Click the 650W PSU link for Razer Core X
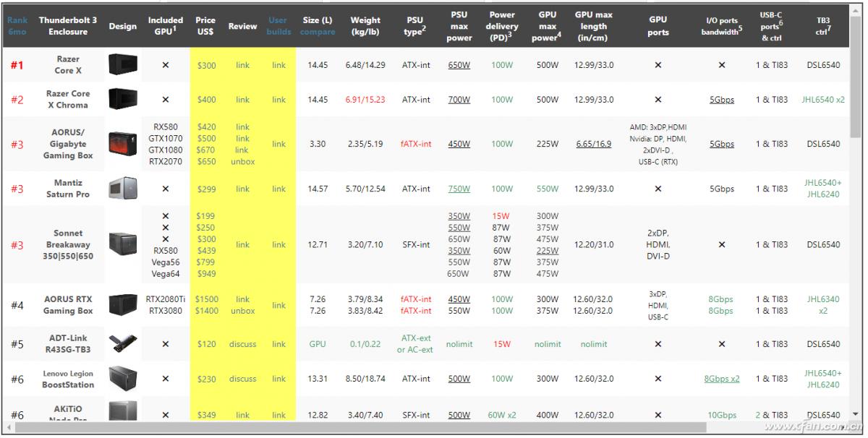 [459, 65]
